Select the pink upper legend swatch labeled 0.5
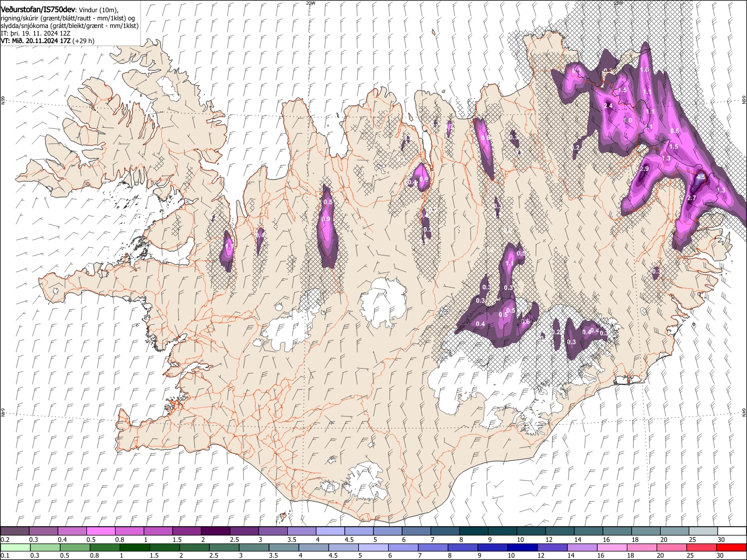747x560 pixels. pyautogui.click(x=100, y=531)
